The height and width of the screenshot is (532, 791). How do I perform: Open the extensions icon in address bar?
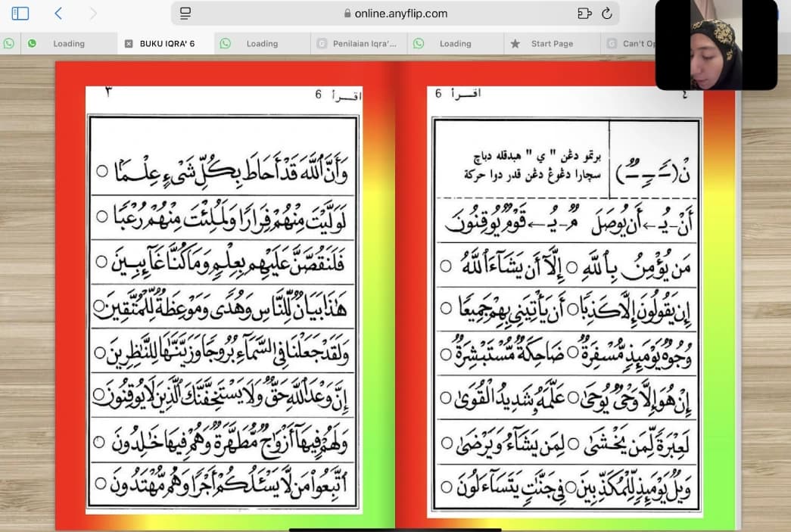[x=584, y=14]
